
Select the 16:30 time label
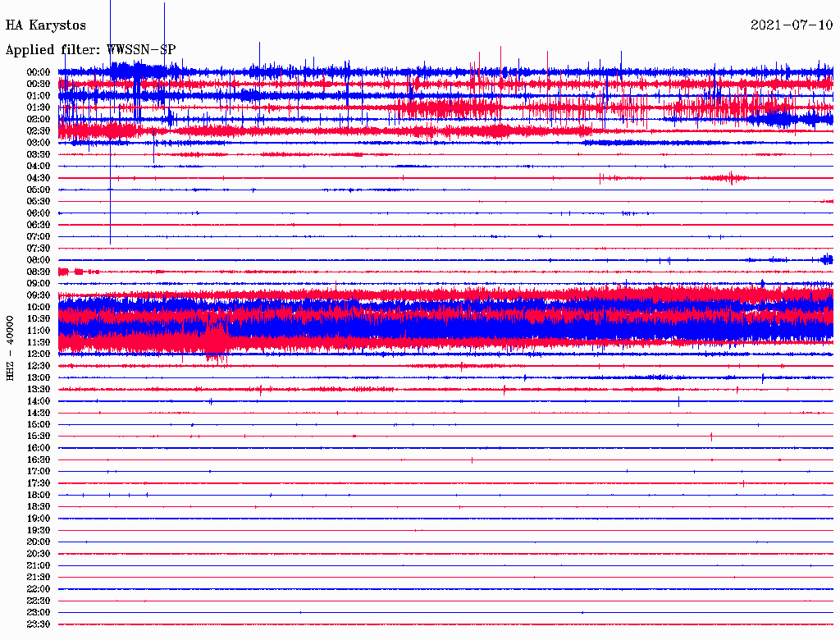39,460
